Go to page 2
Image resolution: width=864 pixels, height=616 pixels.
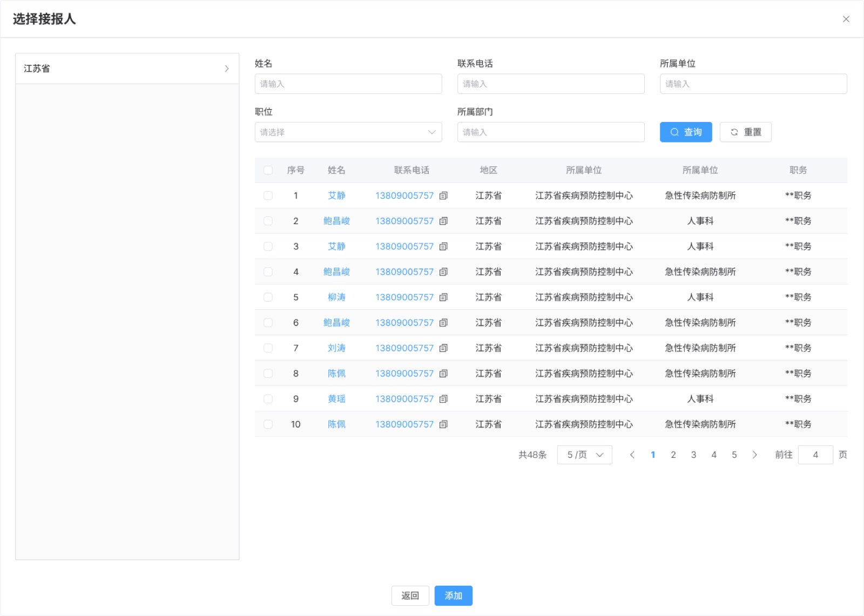click(673, 455)
